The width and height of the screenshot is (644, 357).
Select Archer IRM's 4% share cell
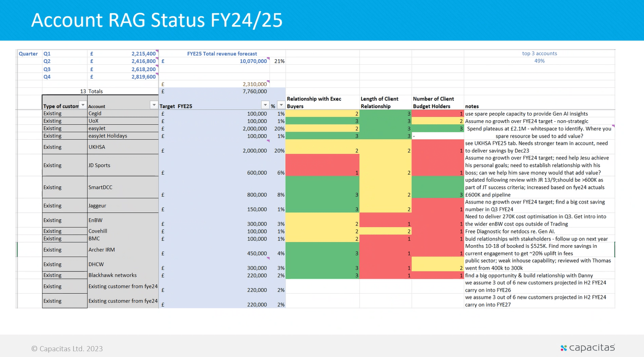278,250
